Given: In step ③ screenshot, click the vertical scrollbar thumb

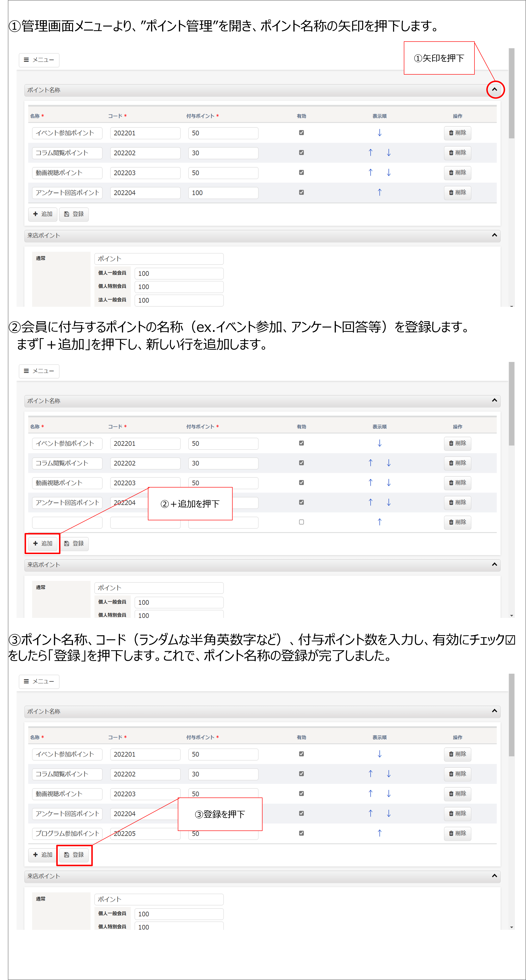Looking at the screenshot, I should click(x=512, y=715).
